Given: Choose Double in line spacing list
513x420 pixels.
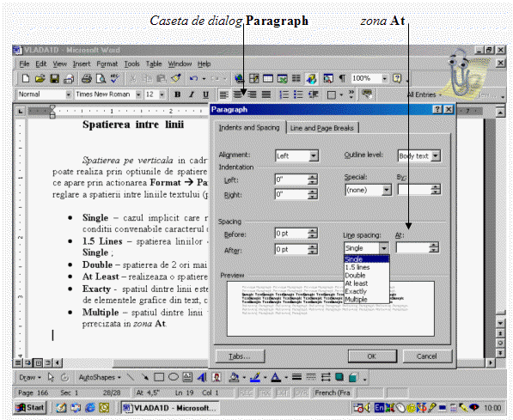Looking at the screenshot, I should pyautogui.click(x=366, y=276).
